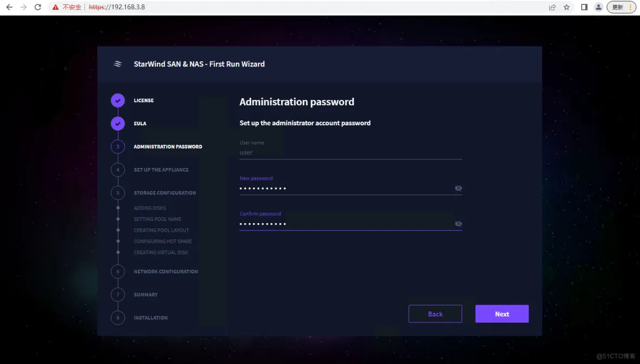Click step 7 circle icon
Viewport: 640px width, 364px height.
117,294
